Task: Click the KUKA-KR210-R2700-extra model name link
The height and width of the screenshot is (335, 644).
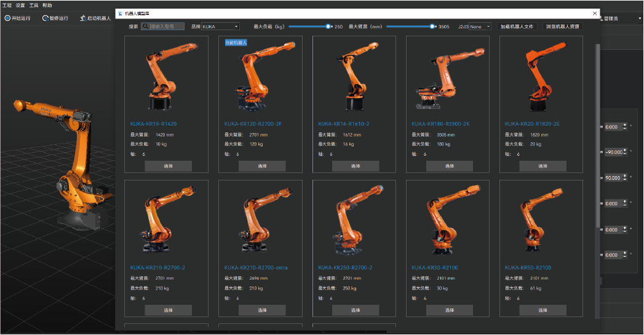Action: 256,268
